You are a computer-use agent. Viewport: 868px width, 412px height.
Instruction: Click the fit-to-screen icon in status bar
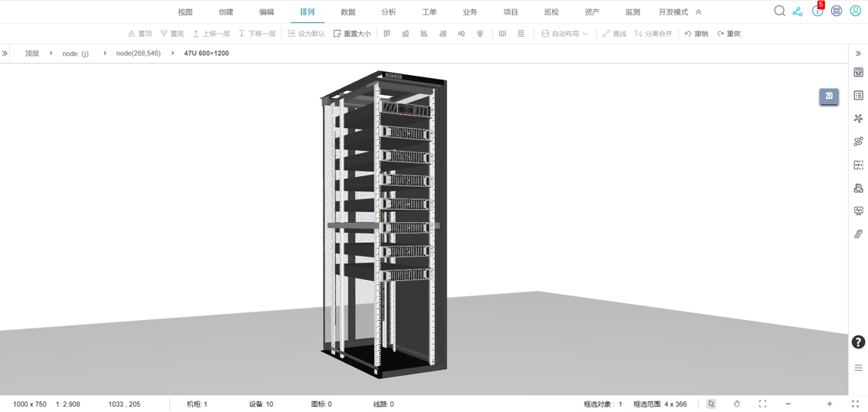(762, 404)
